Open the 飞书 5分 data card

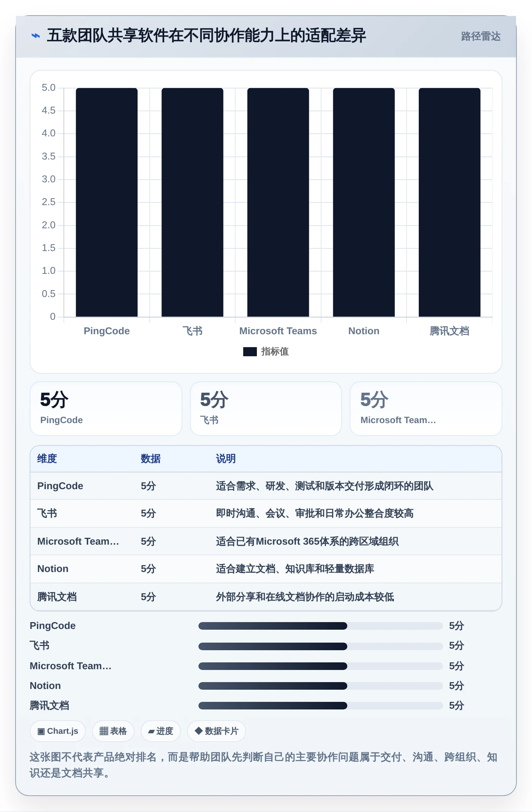[266, 409]
